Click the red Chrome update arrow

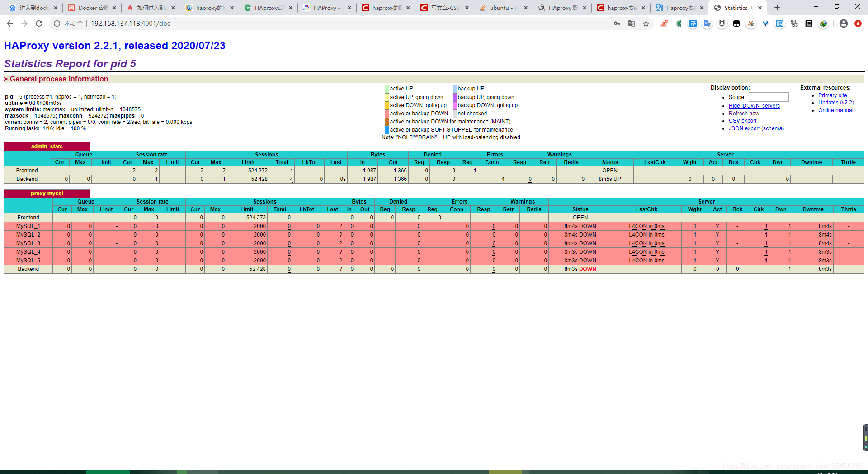(x=858, y=24)
